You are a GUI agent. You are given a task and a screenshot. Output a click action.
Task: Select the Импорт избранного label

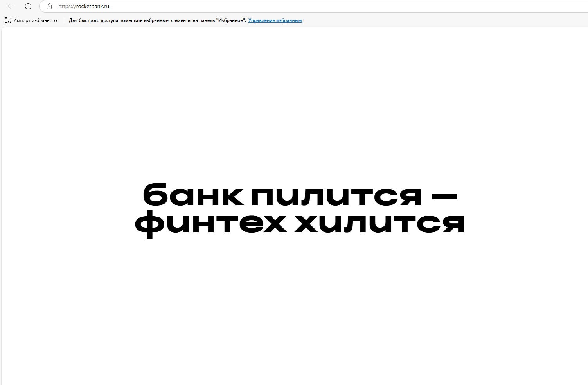click(35, 20)
